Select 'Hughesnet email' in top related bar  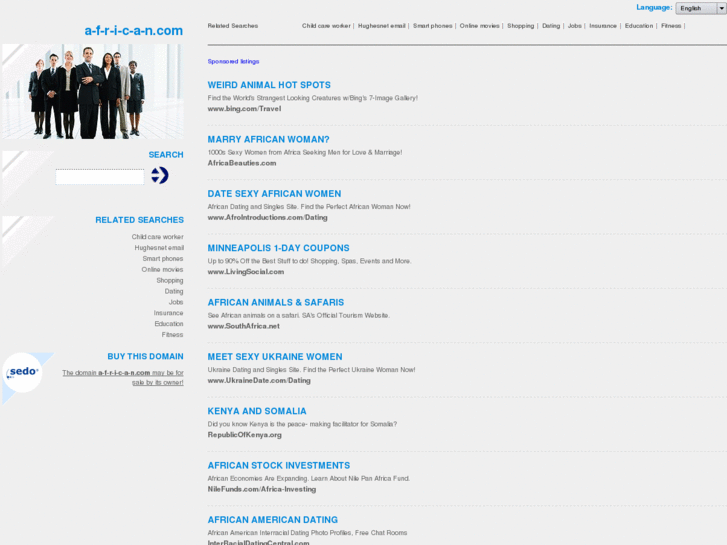pyautogui.click(x=382, y=26)
